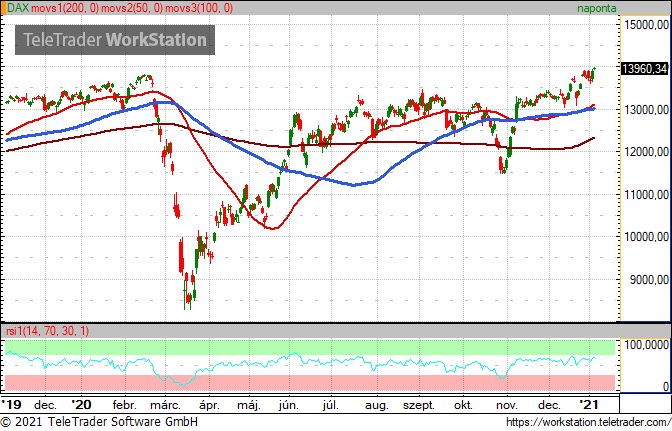Click the aug. month label
Image resolution: width=672 pixels, height=431 pixels.
376,406
